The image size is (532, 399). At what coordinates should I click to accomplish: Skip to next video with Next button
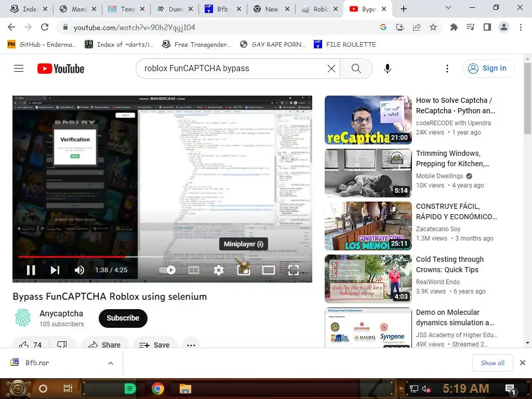pyautogui.click(x=55, y=270)
